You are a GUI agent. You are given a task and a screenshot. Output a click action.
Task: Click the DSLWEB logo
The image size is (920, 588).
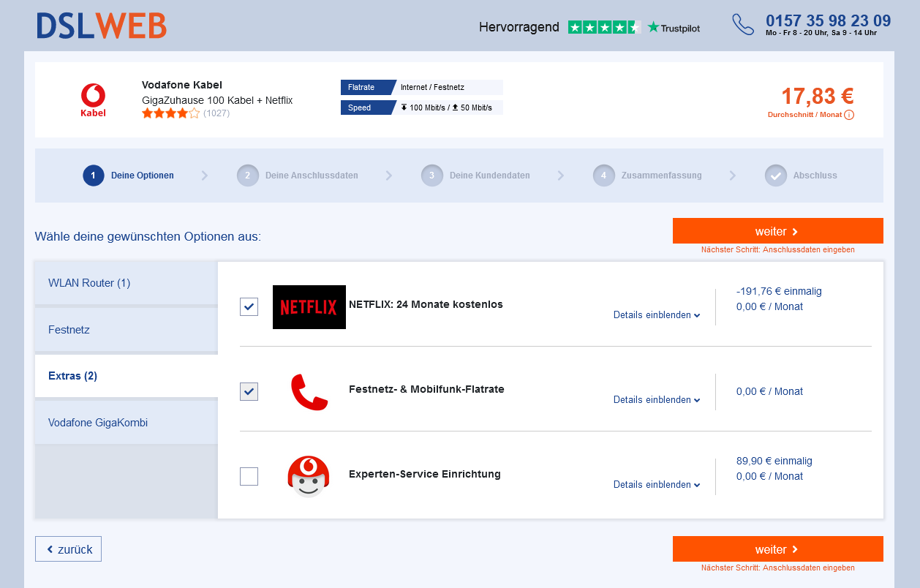tap(101, 25)
